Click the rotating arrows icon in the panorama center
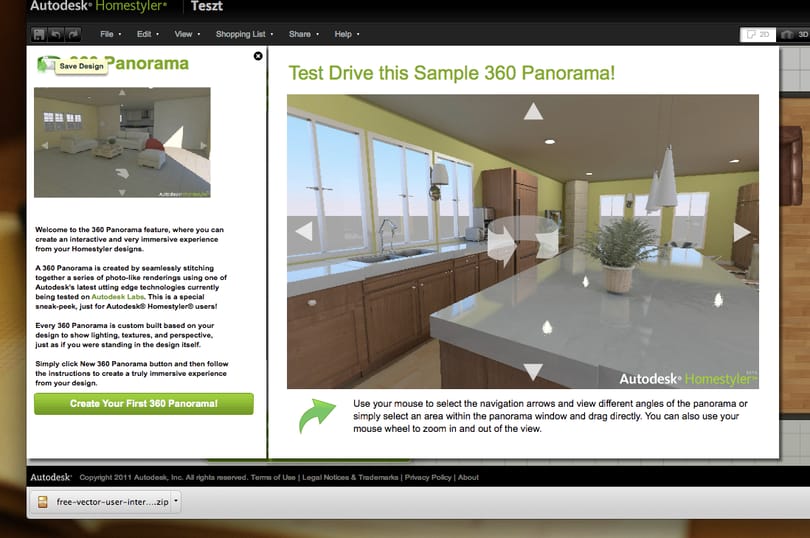The height and width of the screenshot is (538, 810). [x=523, y=239]
